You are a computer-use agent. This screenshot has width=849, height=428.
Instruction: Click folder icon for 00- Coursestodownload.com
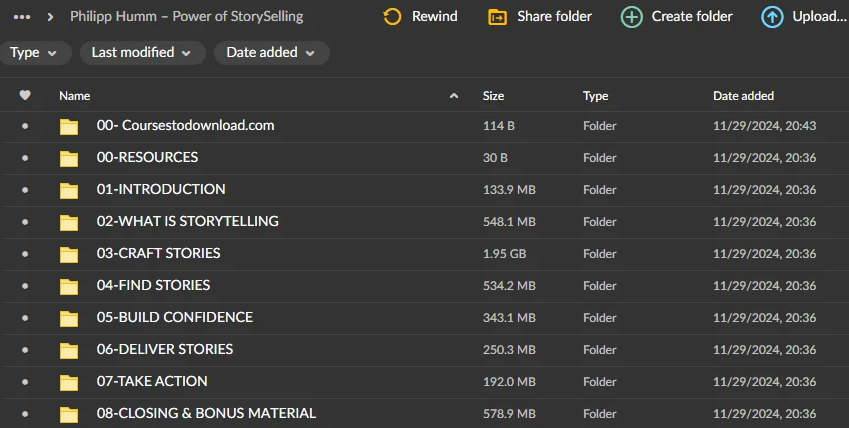[69, 126]
